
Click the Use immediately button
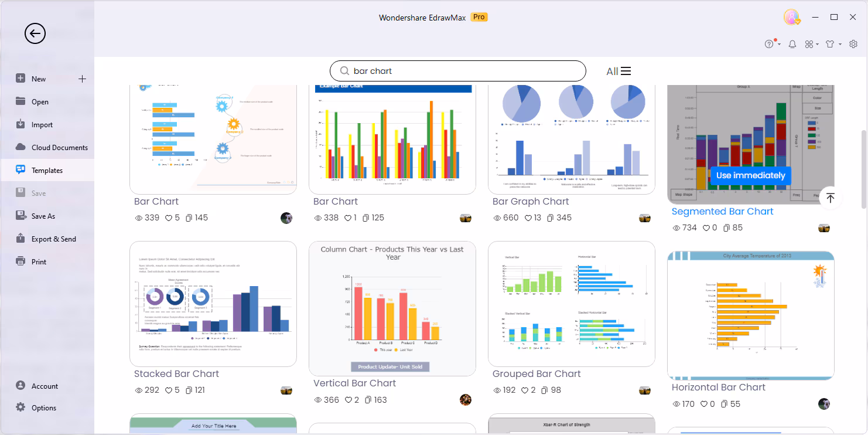click(750, 175)
